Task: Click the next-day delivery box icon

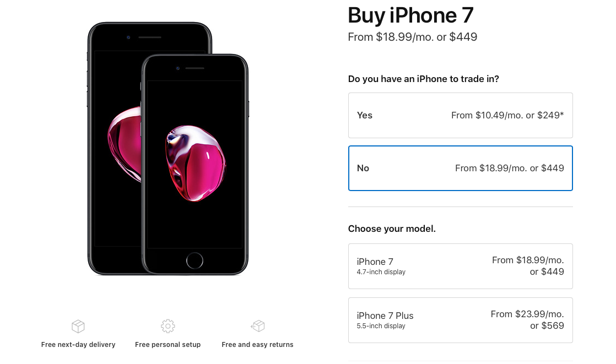Action: [78, 327]
